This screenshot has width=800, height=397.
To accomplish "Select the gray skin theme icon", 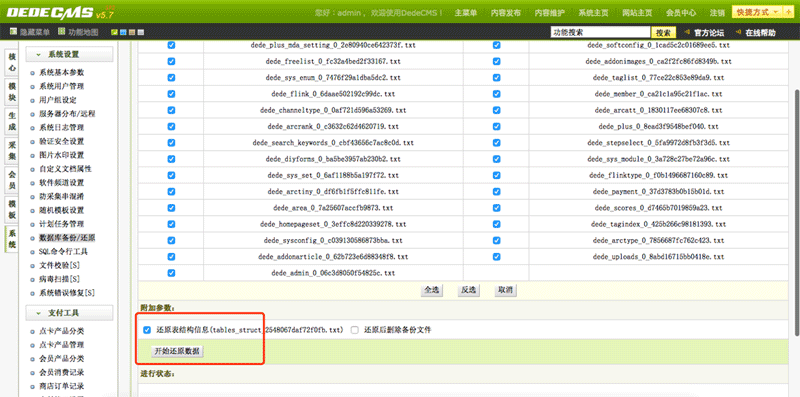I will pos(140,33).
